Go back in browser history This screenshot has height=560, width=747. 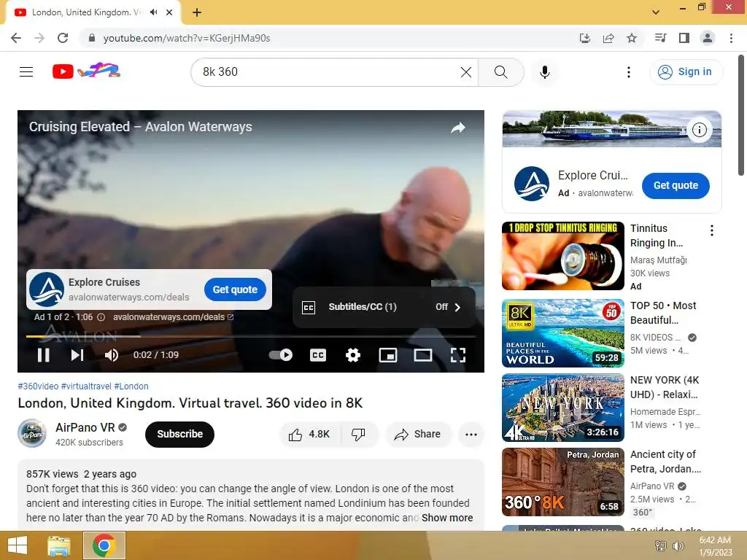[x=16, y=38]
